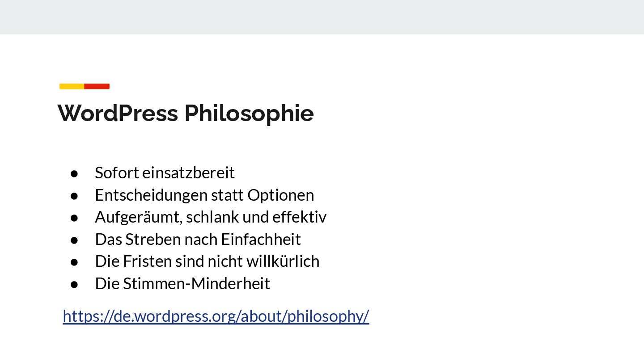
Task: Click the 'Das Streben nach Einfachheit' line
Action: pyautogui.click(x=198, y=239)
